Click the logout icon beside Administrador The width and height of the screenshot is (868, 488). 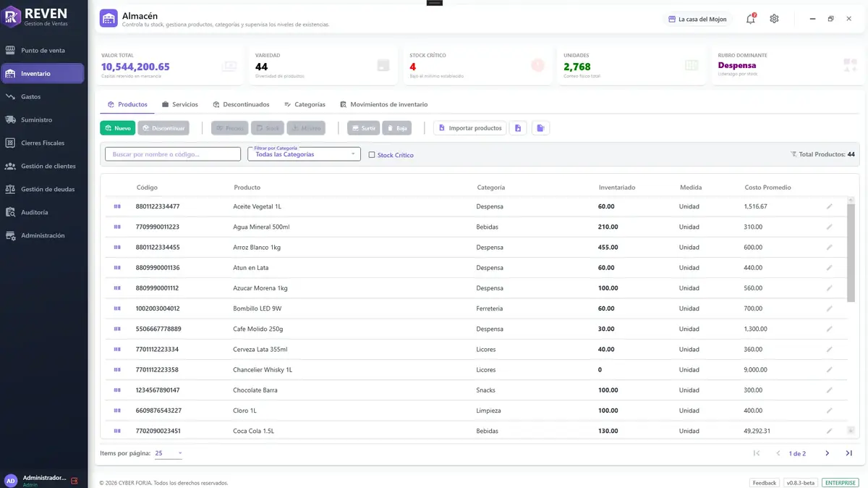(74, 481)
